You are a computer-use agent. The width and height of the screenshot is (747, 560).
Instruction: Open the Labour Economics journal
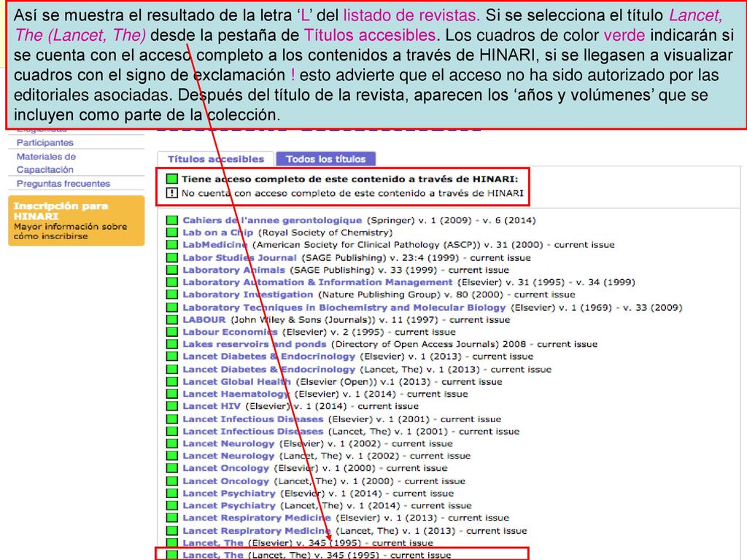coord(230,332)
